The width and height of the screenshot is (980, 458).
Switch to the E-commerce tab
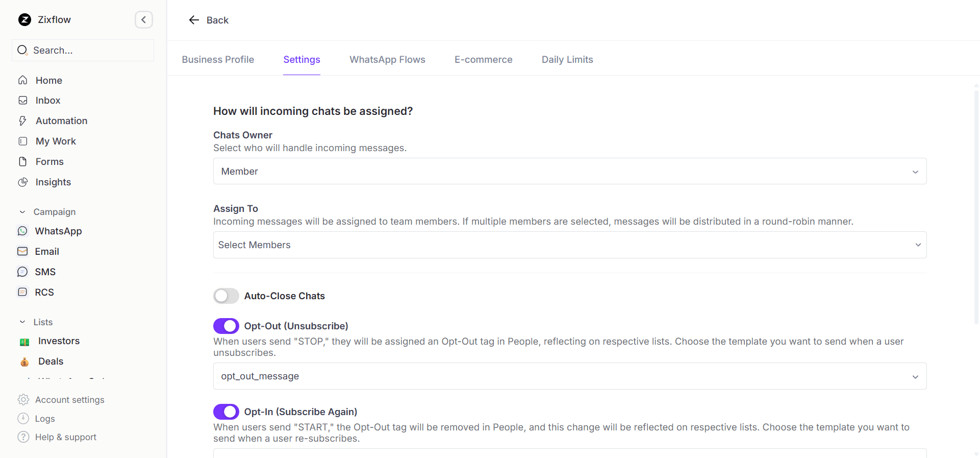[x=483, y=60]
